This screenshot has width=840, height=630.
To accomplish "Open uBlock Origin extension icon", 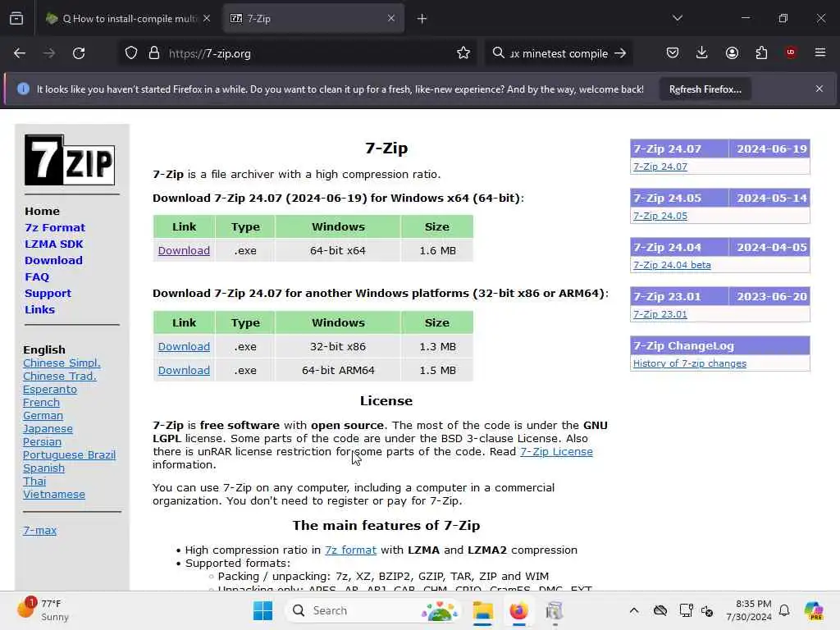I will coord(791,52).
